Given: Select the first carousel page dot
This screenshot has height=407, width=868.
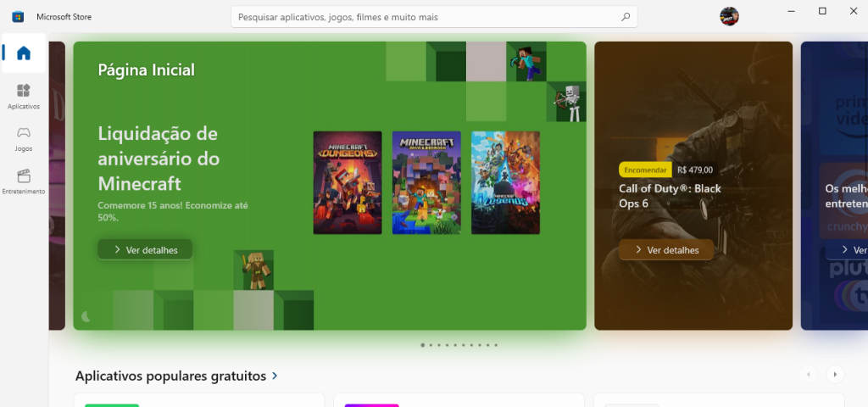Looking at the screenshot, I should click(423, 345).
